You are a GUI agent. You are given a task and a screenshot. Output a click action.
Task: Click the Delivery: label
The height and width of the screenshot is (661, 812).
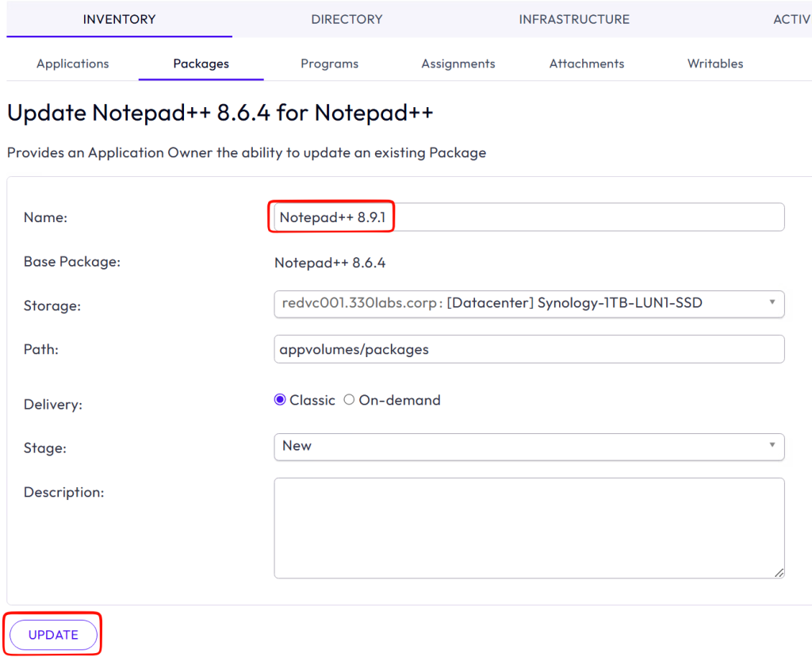53,404
